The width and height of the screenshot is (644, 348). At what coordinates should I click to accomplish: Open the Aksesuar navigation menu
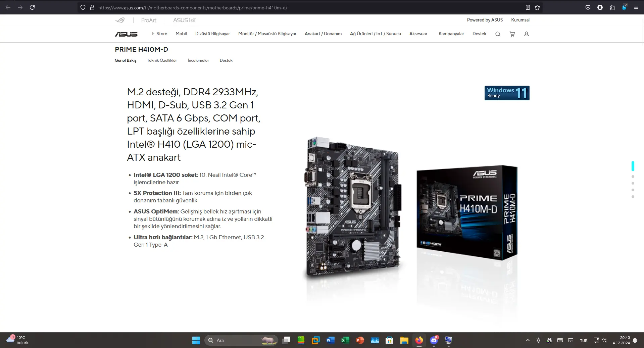click(418, 34)
